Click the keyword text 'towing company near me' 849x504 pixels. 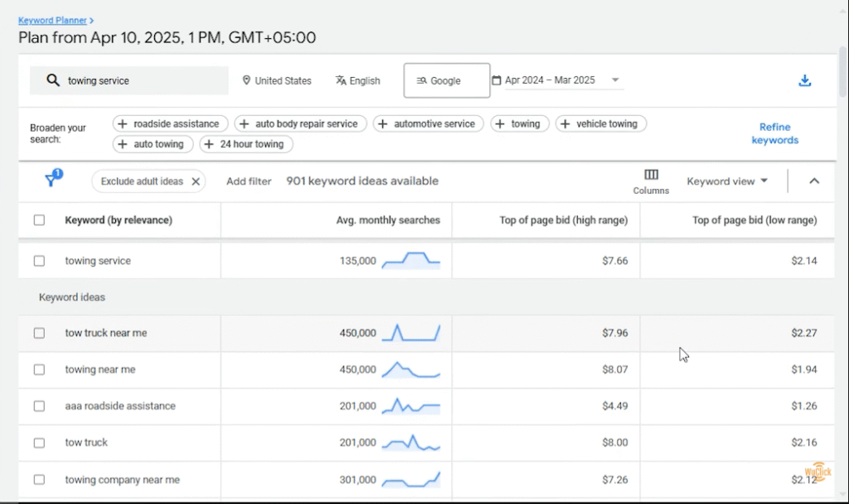[x=123, y=480]
